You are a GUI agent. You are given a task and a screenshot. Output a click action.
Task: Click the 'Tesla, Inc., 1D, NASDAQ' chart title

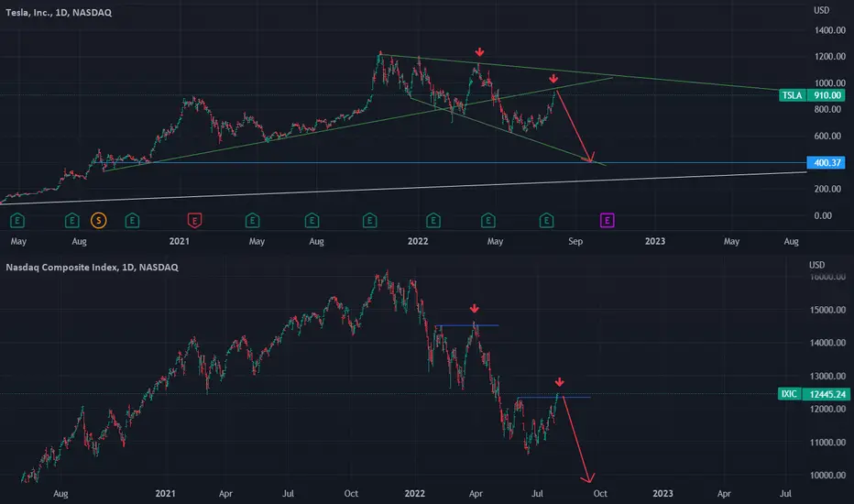point(59,13)
